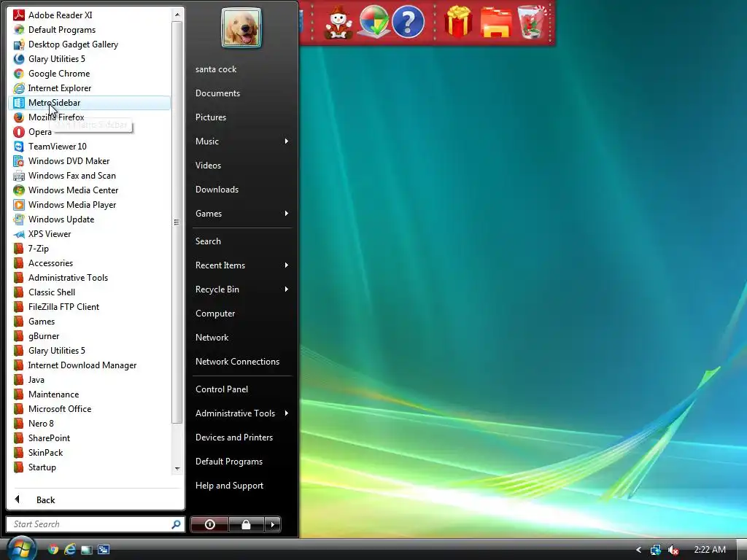Open the orange folder dock icon
Screen dimensions: 747x560
(495, 23)
